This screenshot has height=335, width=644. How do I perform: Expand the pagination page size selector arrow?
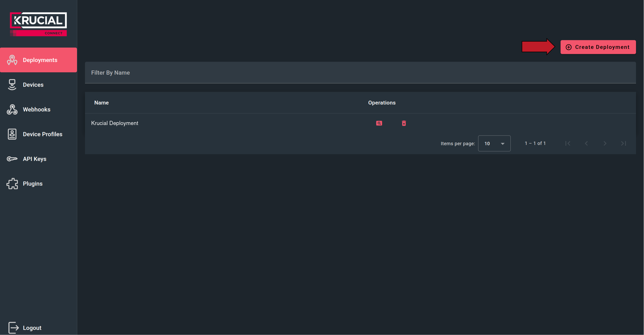(502, 143)
